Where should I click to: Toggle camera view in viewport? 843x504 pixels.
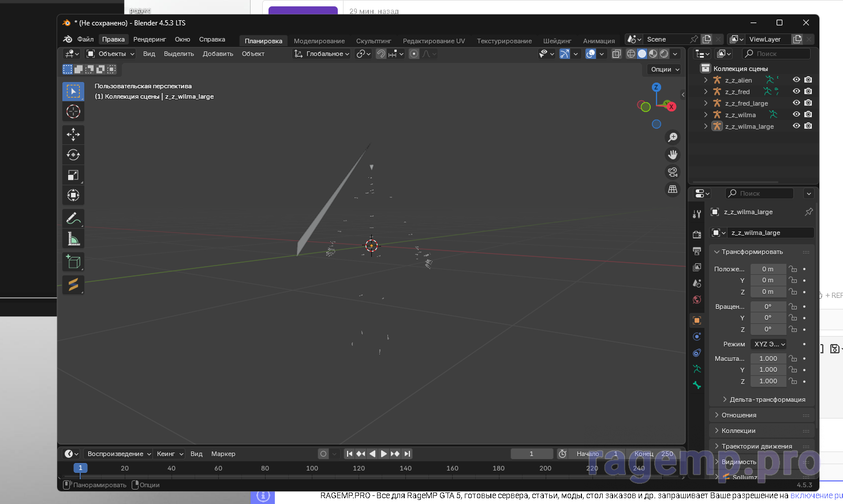point(673,172)
